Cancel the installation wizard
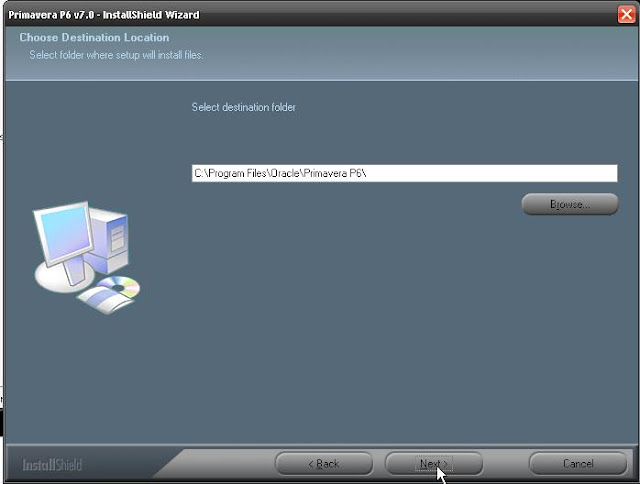The height and width of the screenshot is (484, 640). coord(578,464)
